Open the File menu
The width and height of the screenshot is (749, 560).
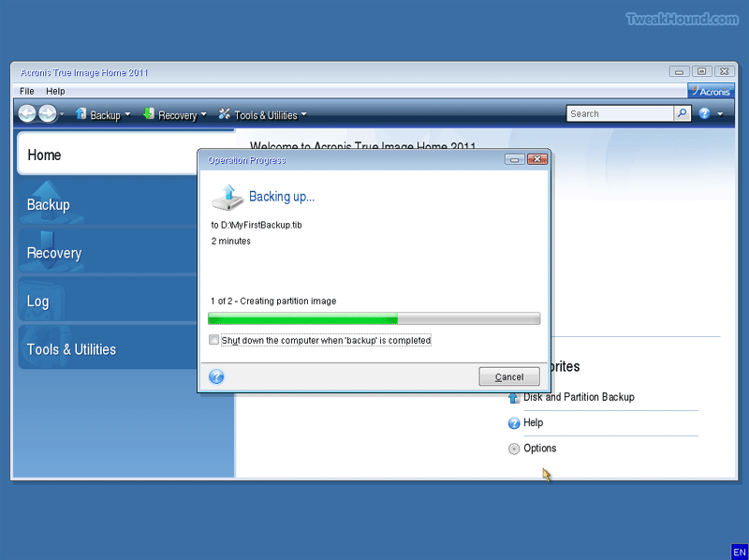click(x=27, y=91)
